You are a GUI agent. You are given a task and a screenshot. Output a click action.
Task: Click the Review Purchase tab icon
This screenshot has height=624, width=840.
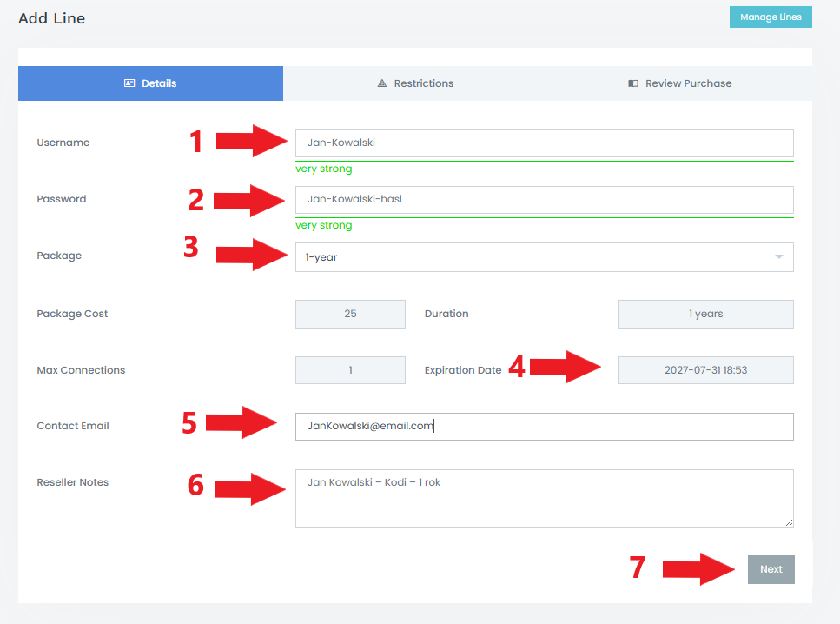point(633,83)
